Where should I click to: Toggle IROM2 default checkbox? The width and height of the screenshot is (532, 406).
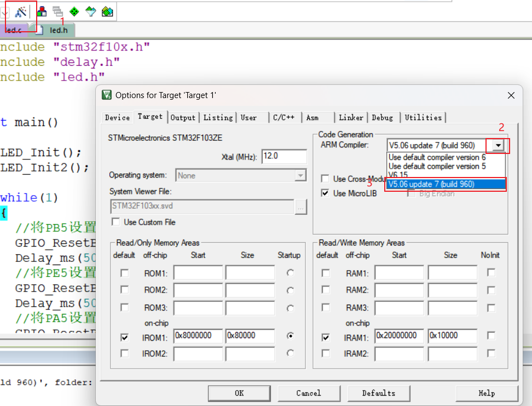pos(125,353)
